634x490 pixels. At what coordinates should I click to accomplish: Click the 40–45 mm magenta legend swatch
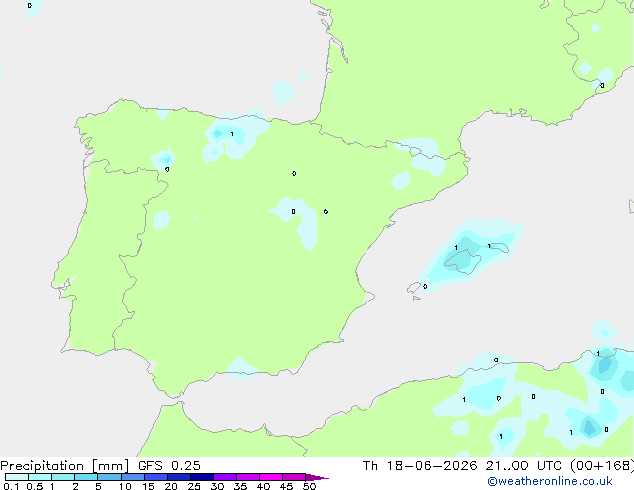(271, 477)
